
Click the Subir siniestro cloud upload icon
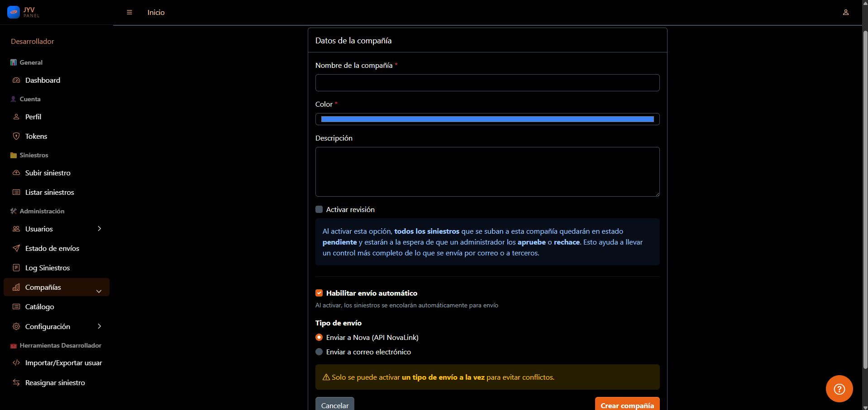coord(16,173)
